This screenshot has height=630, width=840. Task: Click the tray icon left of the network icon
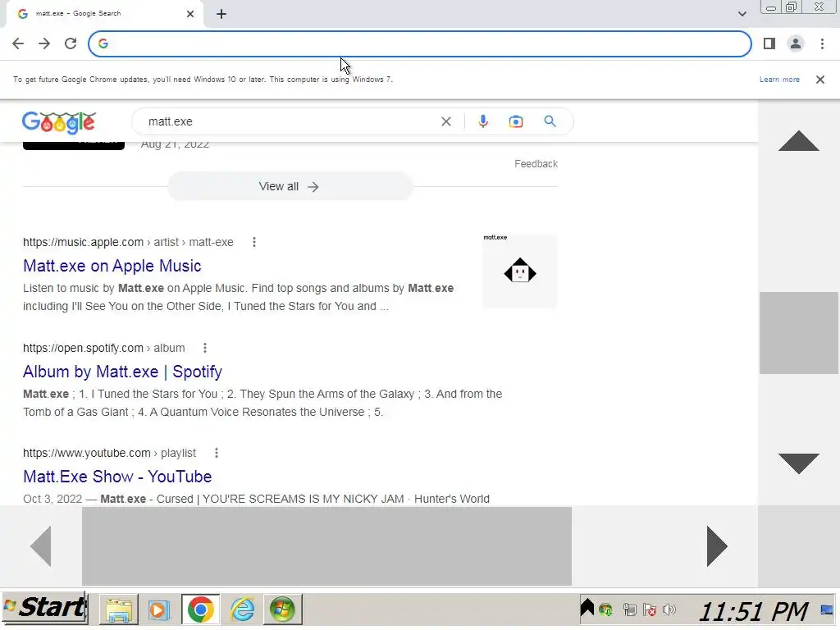click(x=605, y=609)
